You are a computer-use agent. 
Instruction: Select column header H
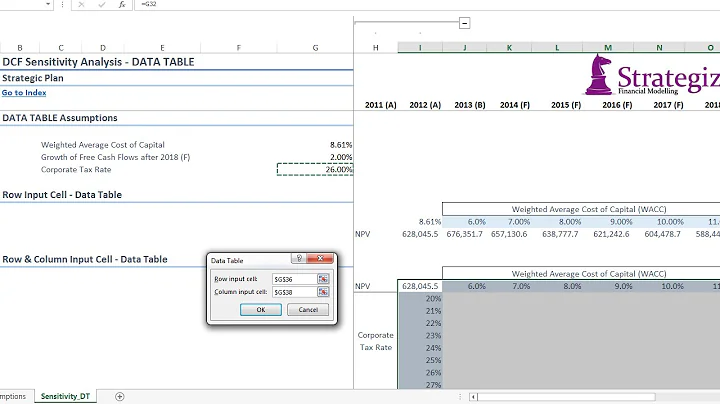pos(376,48)
